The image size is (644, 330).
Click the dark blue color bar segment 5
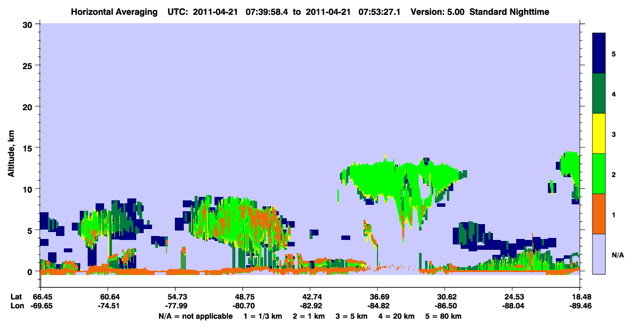tap(599, 53)
